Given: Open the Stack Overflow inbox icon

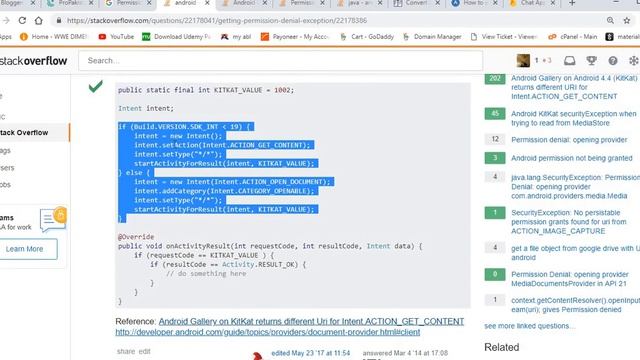Looking at the screenshot, I should 569,61.
